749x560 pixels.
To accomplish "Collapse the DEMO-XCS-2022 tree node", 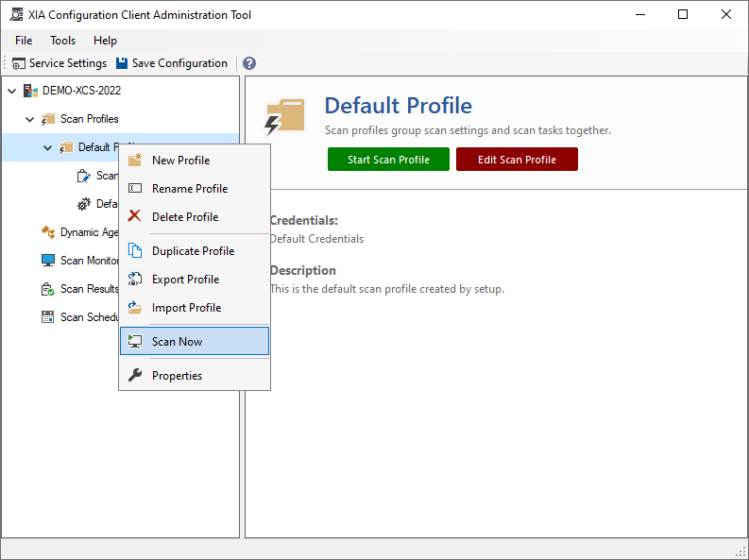I will point(12,91).
